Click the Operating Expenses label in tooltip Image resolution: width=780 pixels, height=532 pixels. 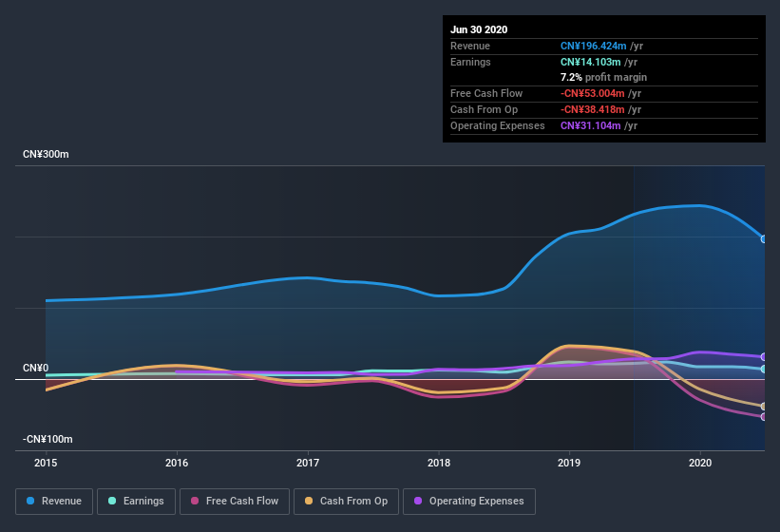[x=498, y=125]
